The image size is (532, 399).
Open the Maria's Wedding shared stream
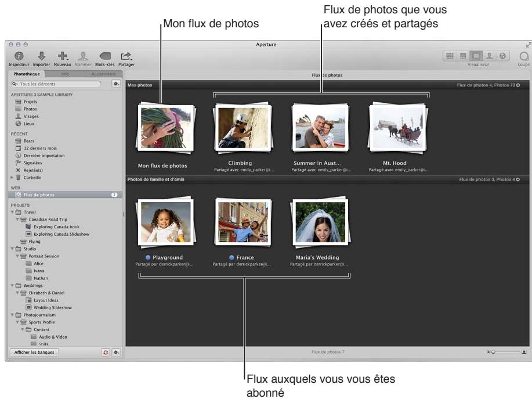(x=320, y=222)
